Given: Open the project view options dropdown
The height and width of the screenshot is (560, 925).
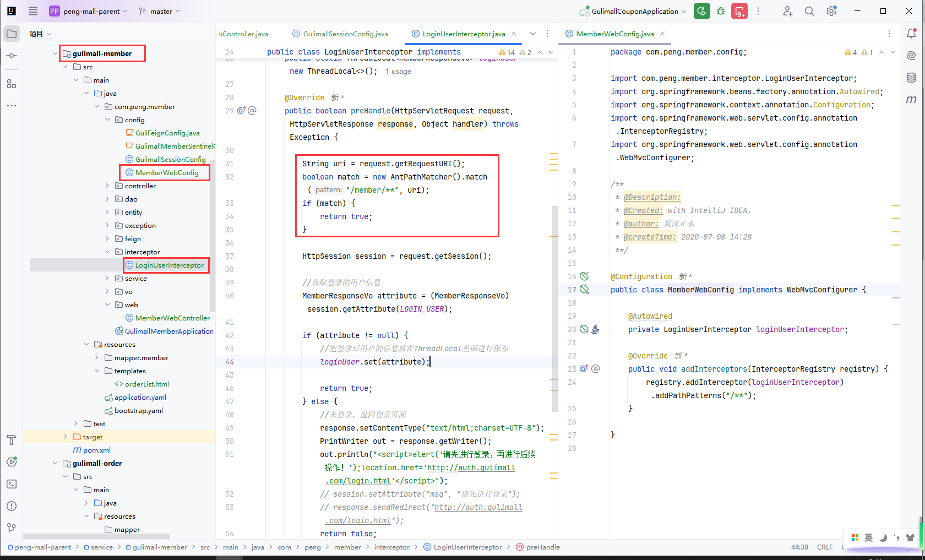Looking at the screenshot, I should [x=41, y=34].
